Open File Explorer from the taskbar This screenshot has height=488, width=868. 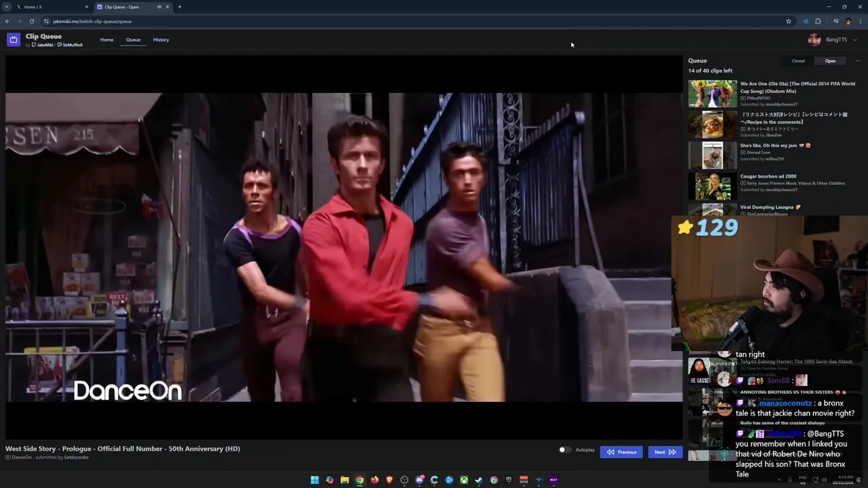344,480
